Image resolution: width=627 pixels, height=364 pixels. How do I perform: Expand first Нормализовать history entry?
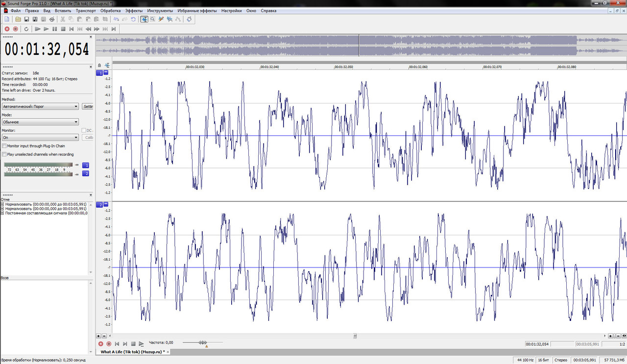[2, 204]
